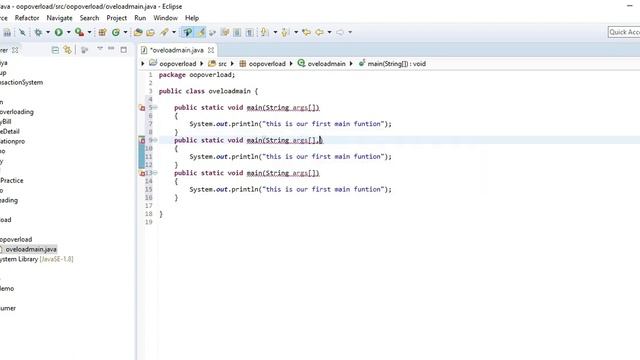Toggle Link with Editor in Explorer
This screenshot has width=640, height=360.
(68, 50)
